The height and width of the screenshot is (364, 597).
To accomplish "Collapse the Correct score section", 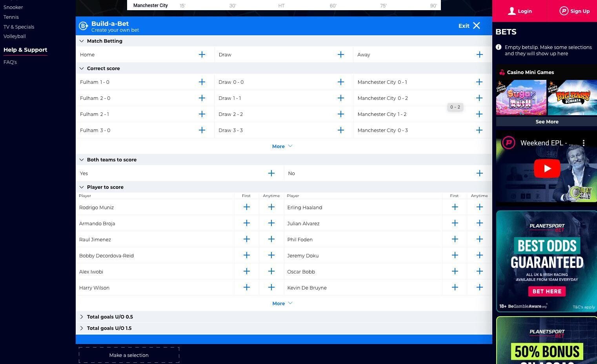I will click(103, 69).
